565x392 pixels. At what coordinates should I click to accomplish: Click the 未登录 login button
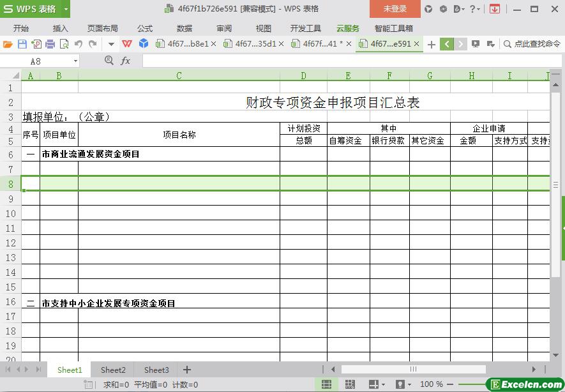(x=395, y=9)
